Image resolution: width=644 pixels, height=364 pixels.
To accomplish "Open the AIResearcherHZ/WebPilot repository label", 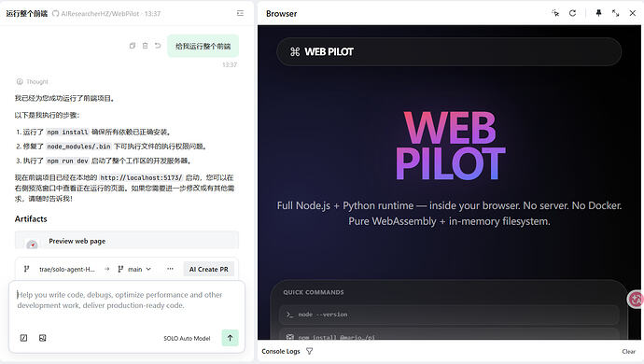I will coord(100,14).
